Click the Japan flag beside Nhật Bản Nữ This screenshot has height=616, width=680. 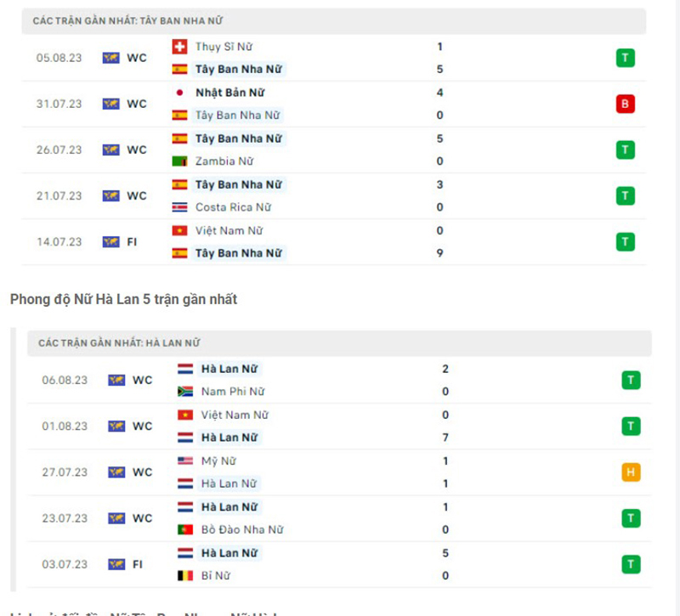coord(179,93)
